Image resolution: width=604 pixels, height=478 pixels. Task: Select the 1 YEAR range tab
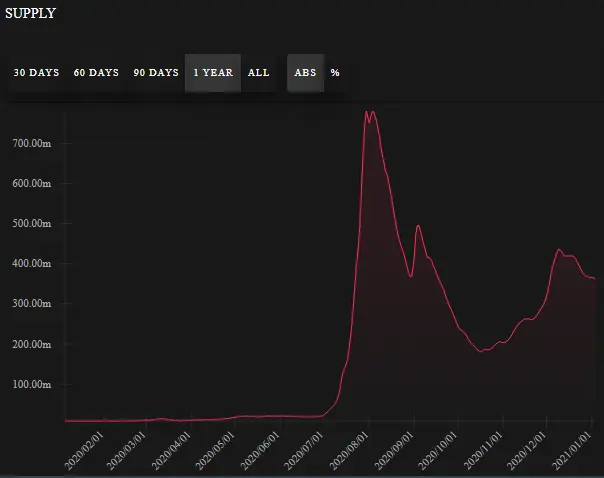[x=213, y=73]
